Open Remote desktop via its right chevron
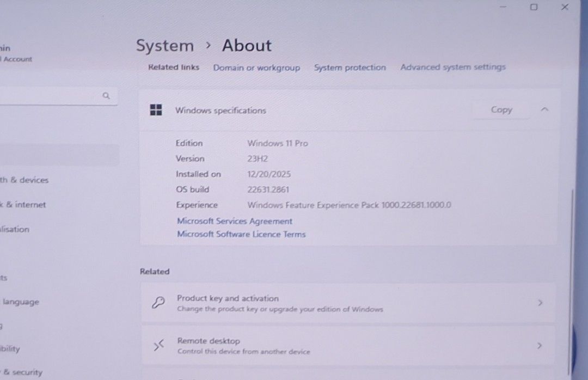Viewport: 588px width, 380px height. (x=540, y=345)
